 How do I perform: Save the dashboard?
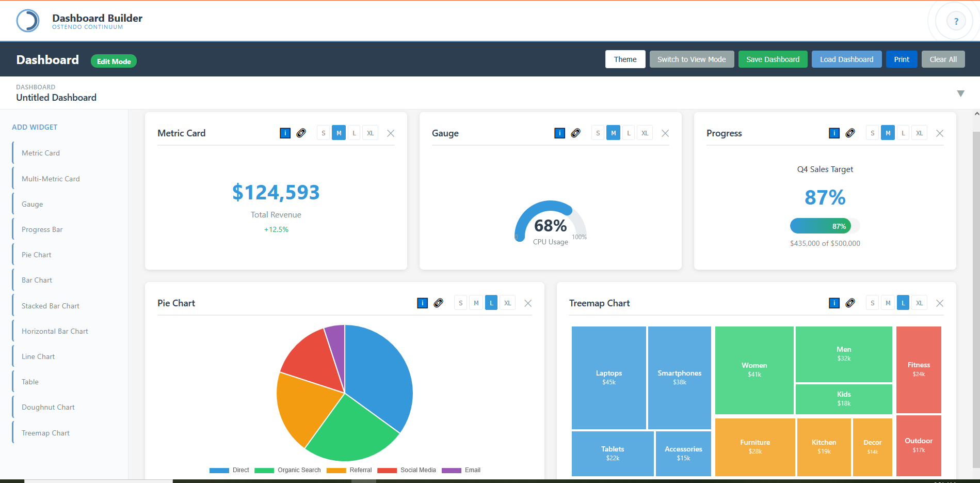[x=773, y=59]
